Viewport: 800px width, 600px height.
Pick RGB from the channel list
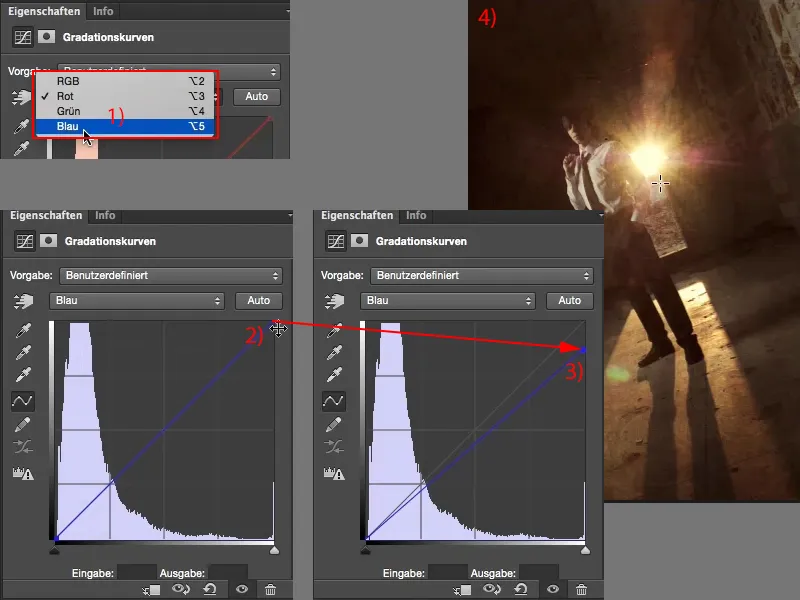tap(68, 81)
